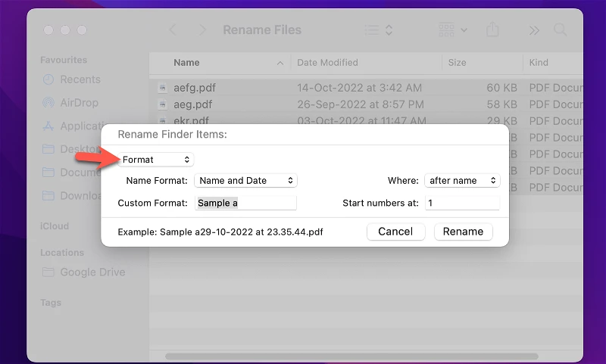Image resolution: width=606 pixels, height=364 pixels.
Task: Click the Finder search magnifier icon
Action: [x=560, y=30]
